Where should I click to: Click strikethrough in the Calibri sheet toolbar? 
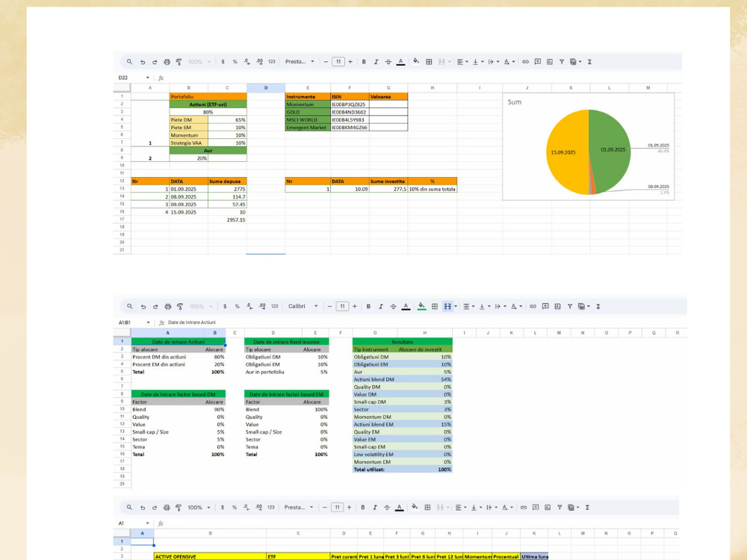coord(393,307)
